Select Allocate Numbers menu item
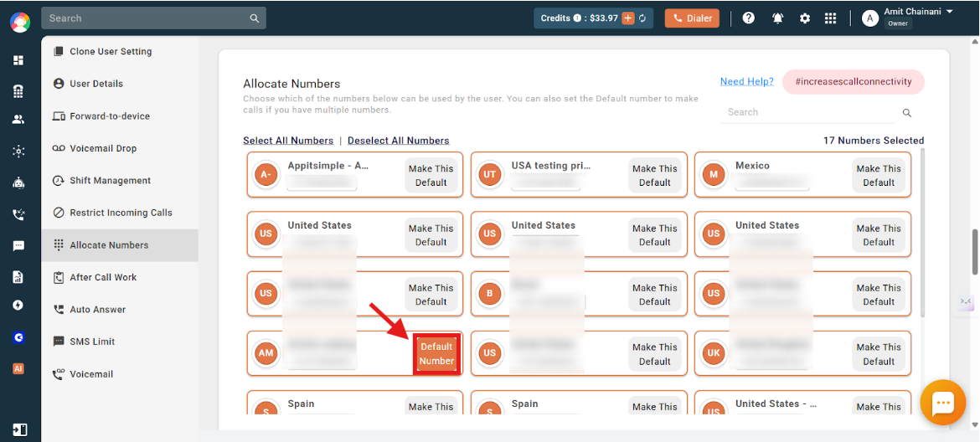The height and width of the screenshot is (442, 980). click(x=120, y=245)
